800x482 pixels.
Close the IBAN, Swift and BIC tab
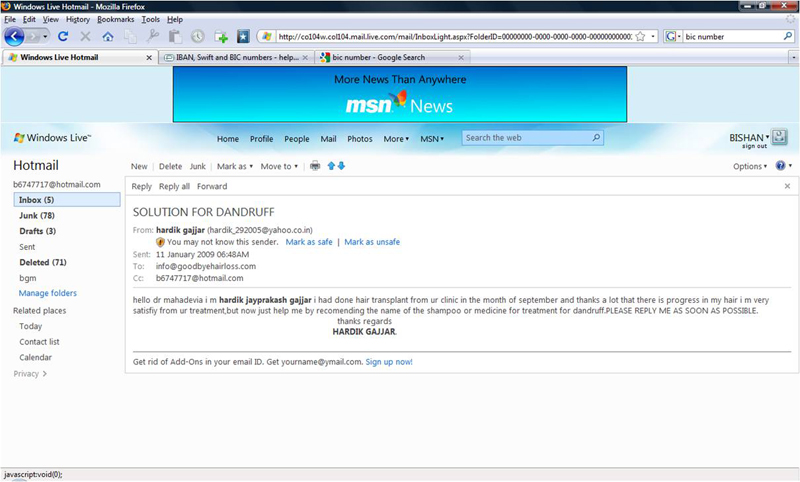306,57
